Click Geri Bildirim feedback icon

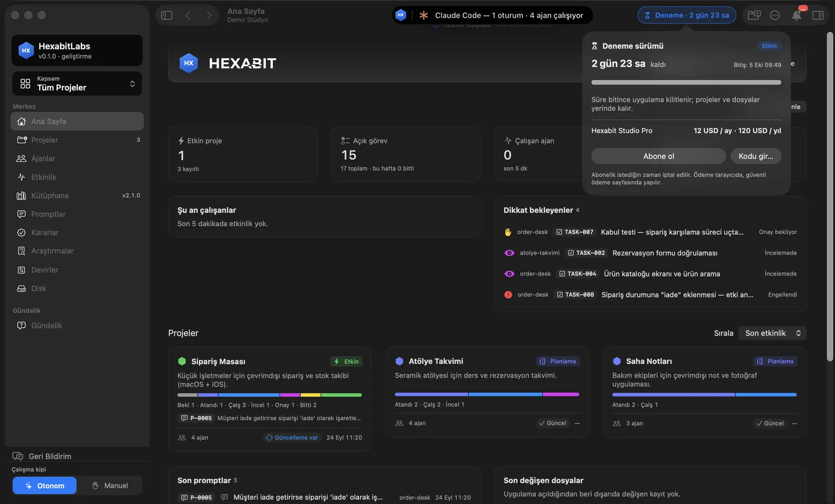point(18,456)
